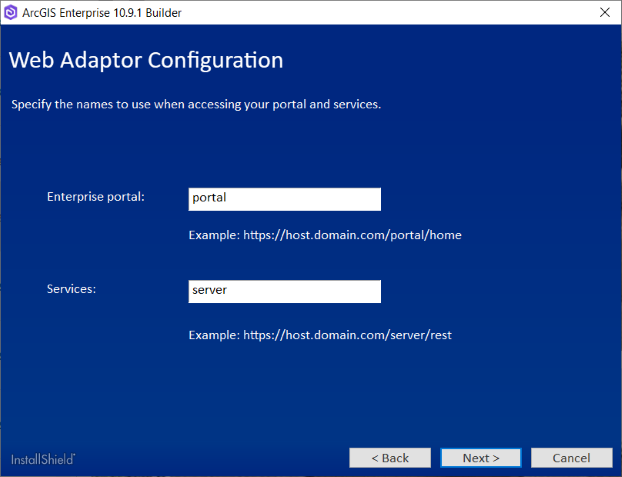Screen dimensions: 622x477
Task: Place cursor on the word "server" in textbox
Action: [x=210, y=291]
